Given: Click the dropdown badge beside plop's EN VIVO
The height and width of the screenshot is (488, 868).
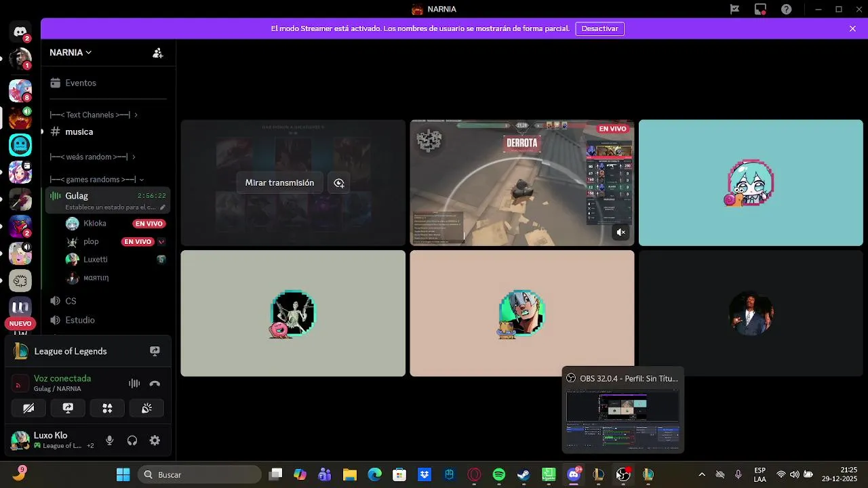Looking at the screenshot, I should click(x=161, y=242).
